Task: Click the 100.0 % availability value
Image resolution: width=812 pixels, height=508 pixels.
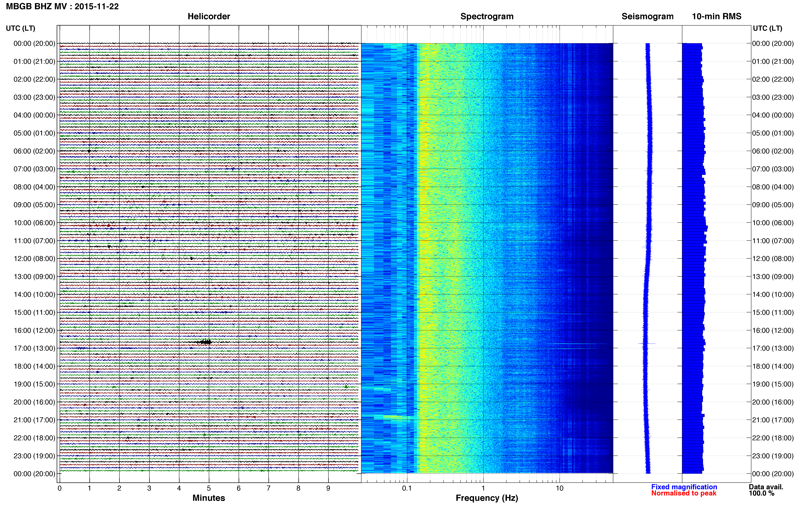Action: (x=761, y=493)
